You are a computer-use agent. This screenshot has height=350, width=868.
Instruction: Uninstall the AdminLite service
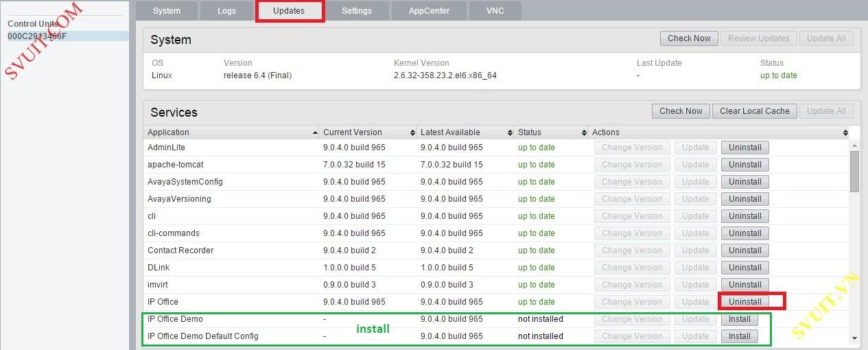click(x=744, y=148)
